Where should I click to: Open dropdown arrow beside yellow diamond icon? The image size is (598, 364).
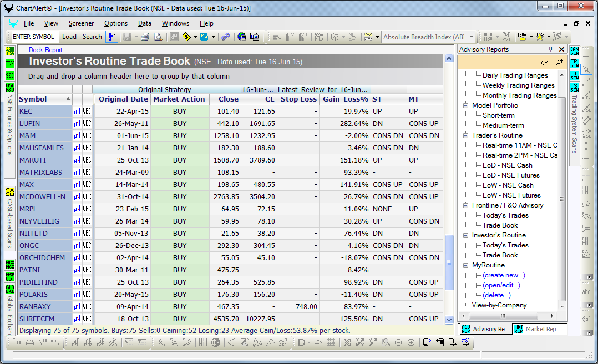tap(195, 37)
